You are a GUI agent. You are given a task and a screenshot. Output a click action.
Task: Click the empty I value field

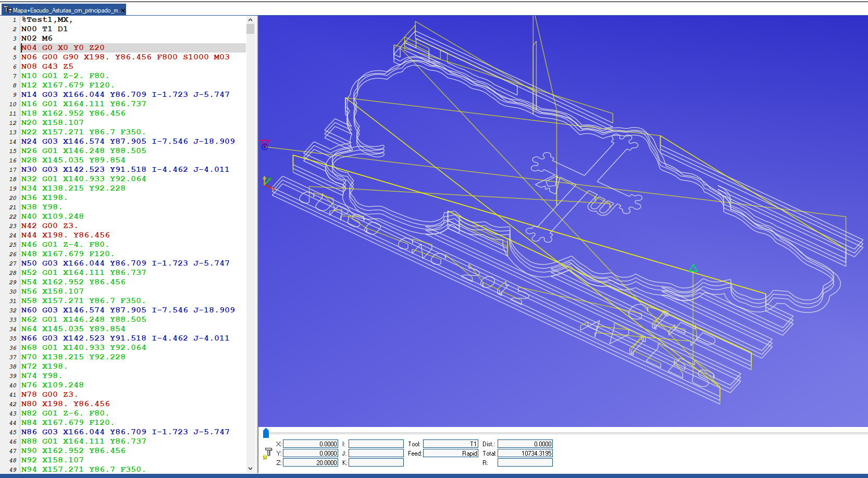pos(376,444)
